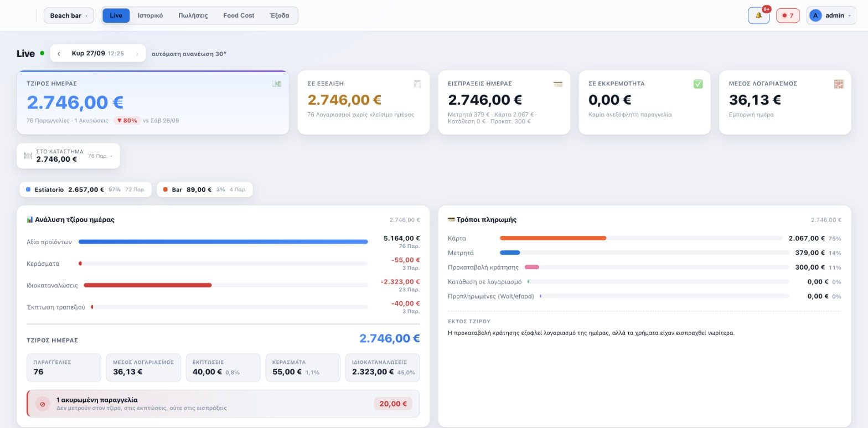This screenshot has height=428, width=868.
Task: Click the blue dot in the Estiatorio chip
Action: (28, 189)
